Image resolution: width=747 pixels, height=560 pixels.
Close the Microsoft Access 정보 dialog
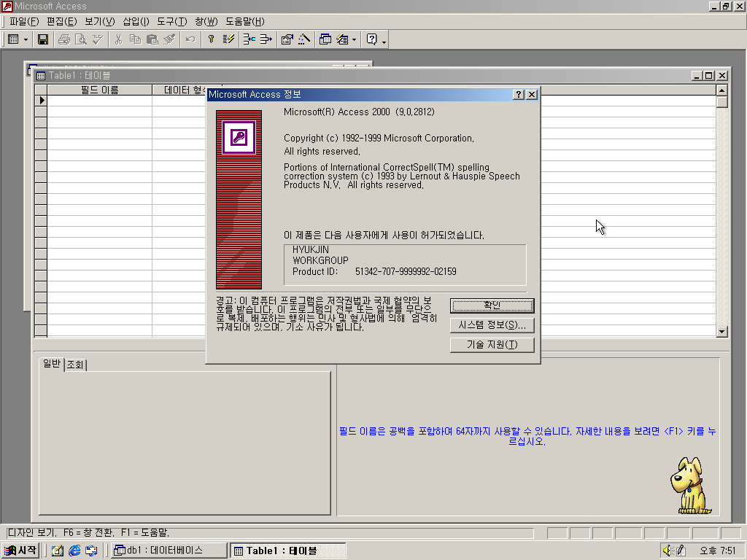(532, 94)
